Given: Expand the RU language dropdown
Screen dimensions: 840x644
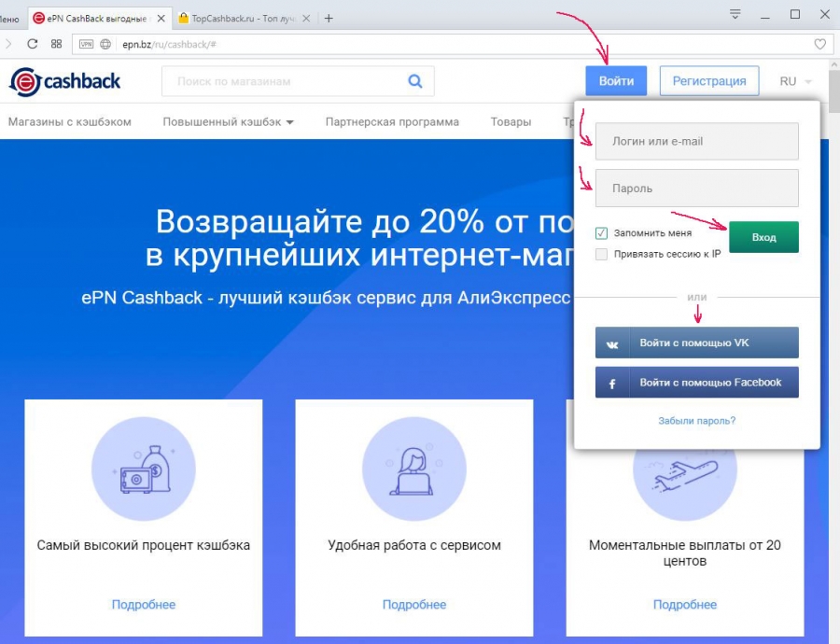Looking at the screenshot, I should pos(796,81).
